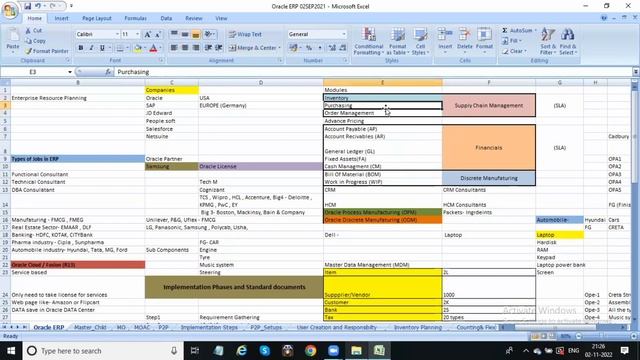The width and height of the screenshot is (640, 360).
Task: Open the View ribbon tab
Action: [x=221, y=18]
